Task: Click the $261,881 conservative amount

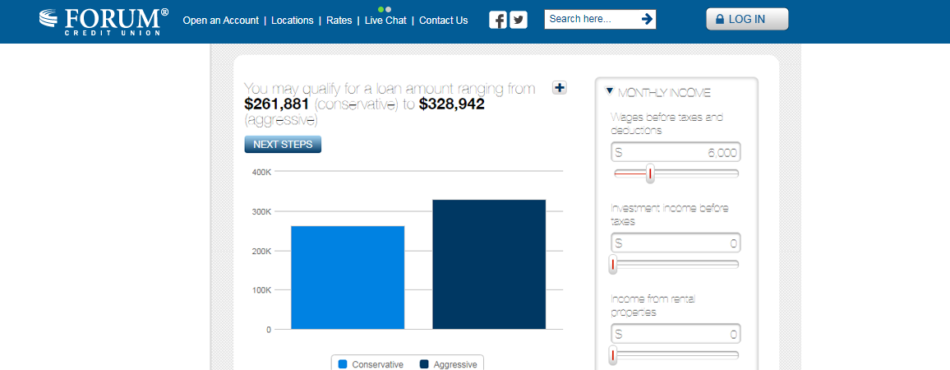Action: pos(277,104)
